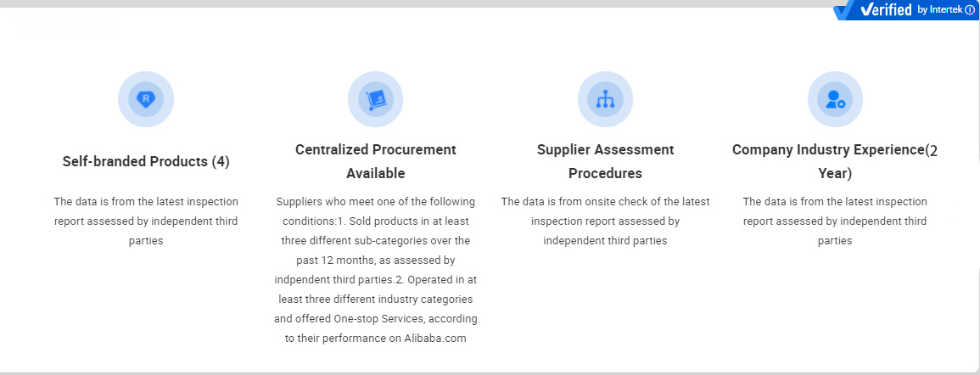Viewport: 980px width, 375px height.
Task: Click the Company Industry Experience person icon
Action: coord(835,99)
